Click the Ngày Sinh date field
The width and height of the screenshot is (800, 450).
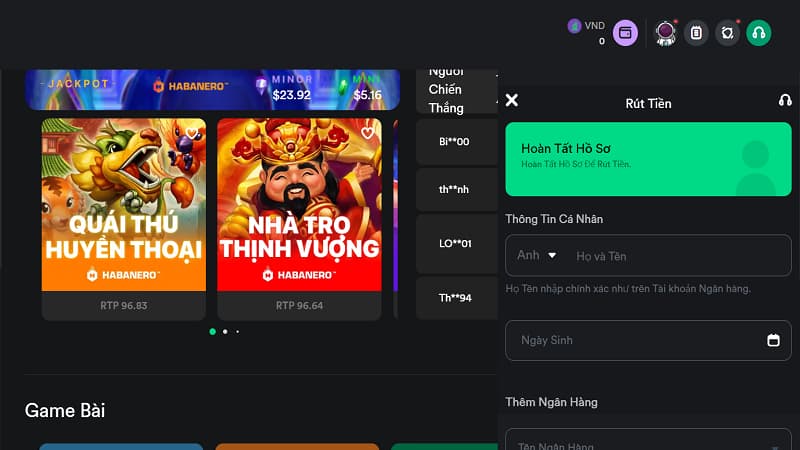coord(648,340)
